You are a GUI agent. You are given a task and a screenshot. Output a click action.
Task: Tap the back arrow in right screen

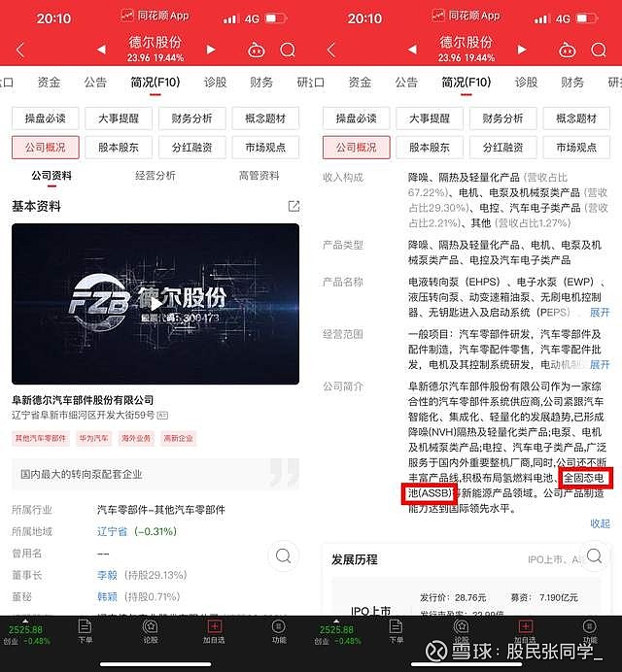pyautogui.click(x=330, y=50)
